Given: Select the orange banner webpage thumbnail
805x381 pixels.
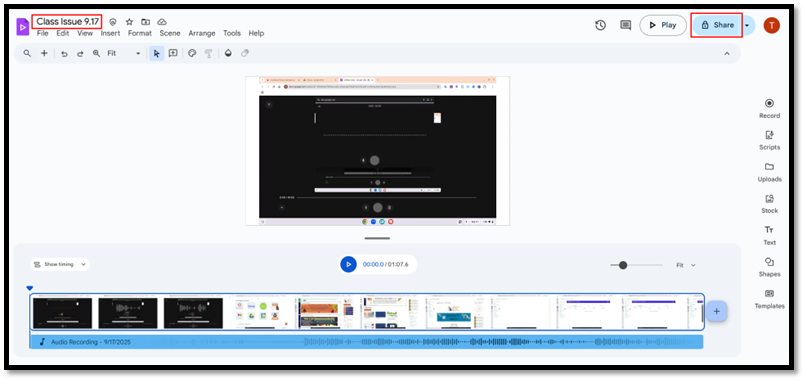Looking at the screenshot, I should pyautogui.click(x=324, y=313).
